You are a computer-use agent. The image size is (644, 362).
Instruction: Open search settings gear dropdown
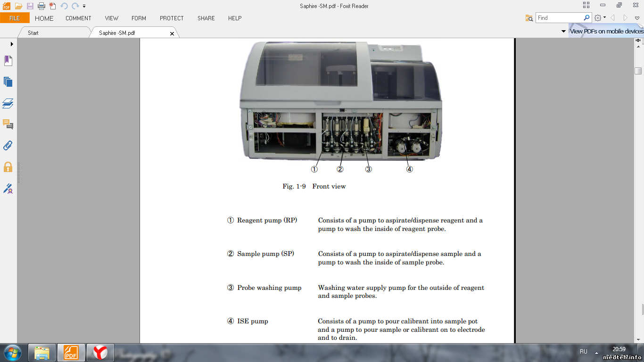point(600,18)
